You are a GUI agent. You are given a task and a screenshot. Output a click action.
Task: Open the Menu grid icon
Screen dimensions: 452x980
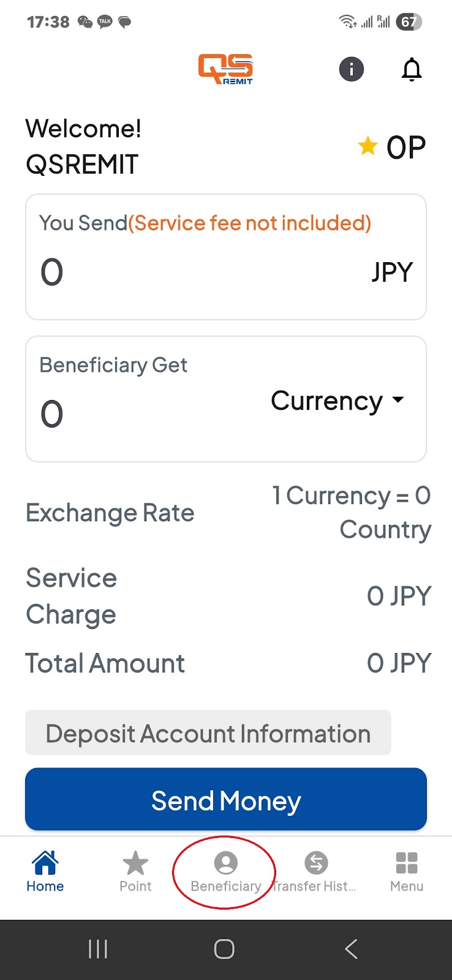point(407,863)
